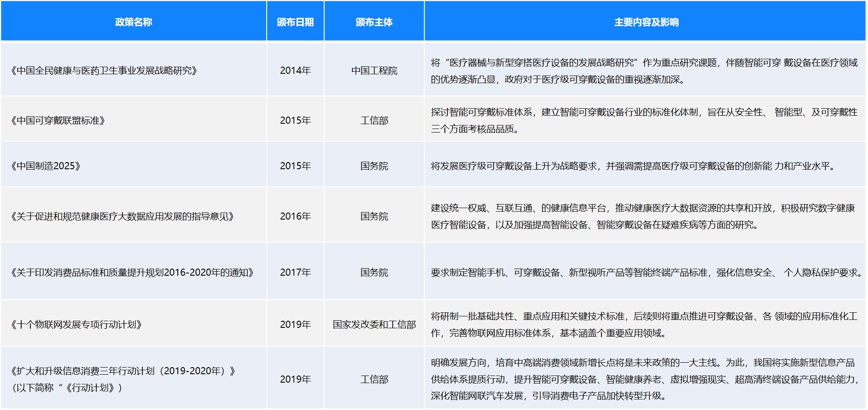The image size is (868, 410).
Task: Click the 2017年 date cell
Action: (295, 273)
